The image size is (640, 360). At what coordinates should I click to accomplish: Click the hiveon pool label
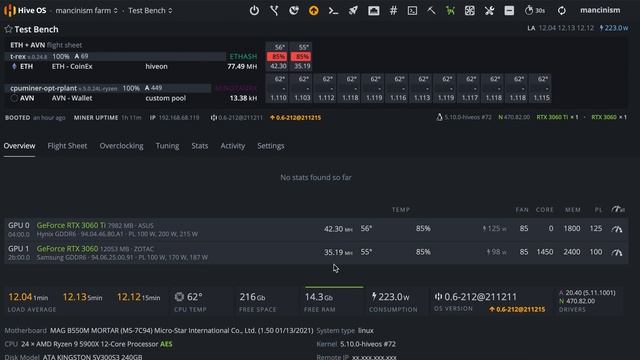pyautogui.click(x=156, y=66)
